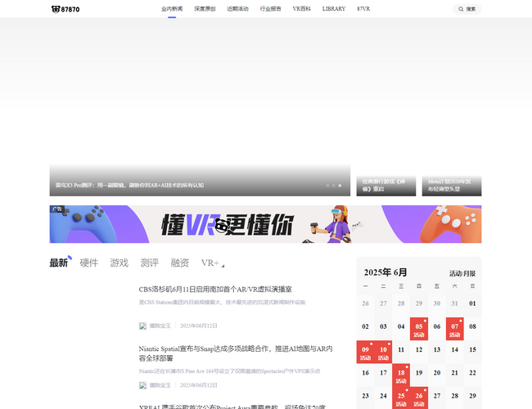Click the Niantic长滩市 Spectacles summary text
Image resolution: width=532 pixels, height=409 pixels.
[229, 371]
